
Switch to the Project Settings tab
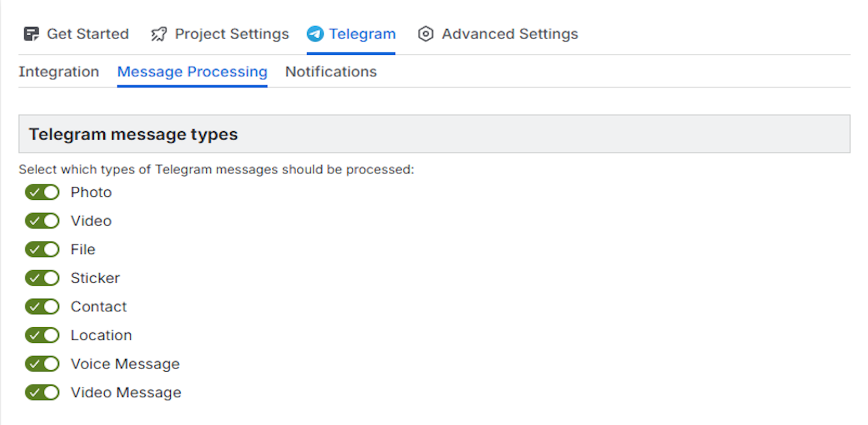click(x=232, y=34)
